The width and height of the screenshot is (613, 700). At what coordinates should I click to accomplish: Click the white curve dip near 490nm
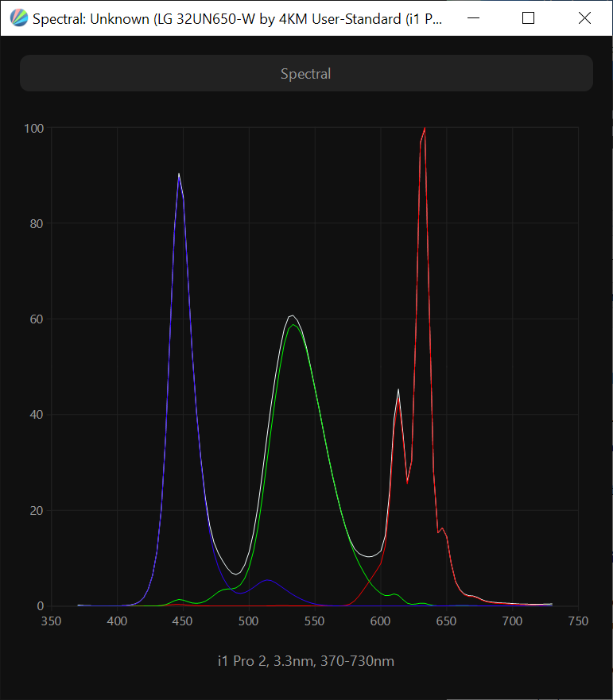point(235,573)
